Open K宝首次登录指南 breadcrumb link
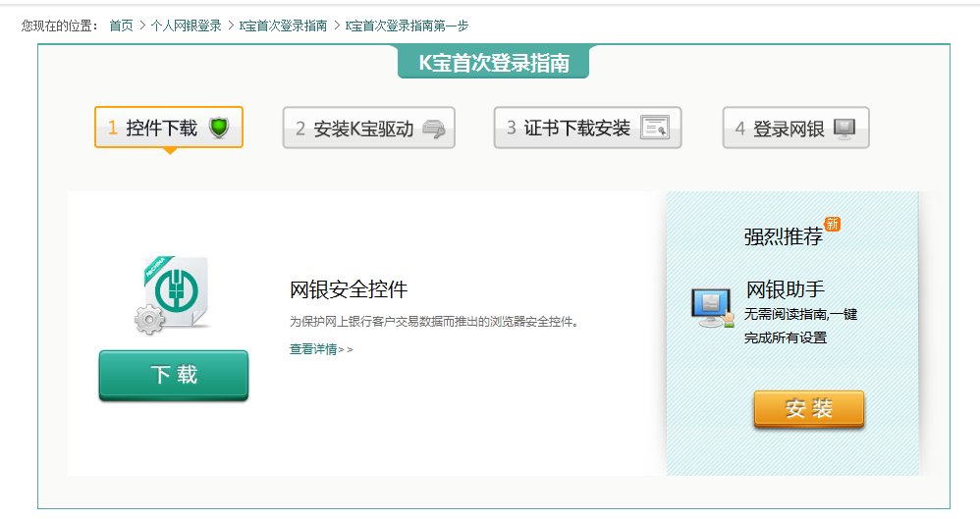 pyautogui.click(x=283, y=26)
